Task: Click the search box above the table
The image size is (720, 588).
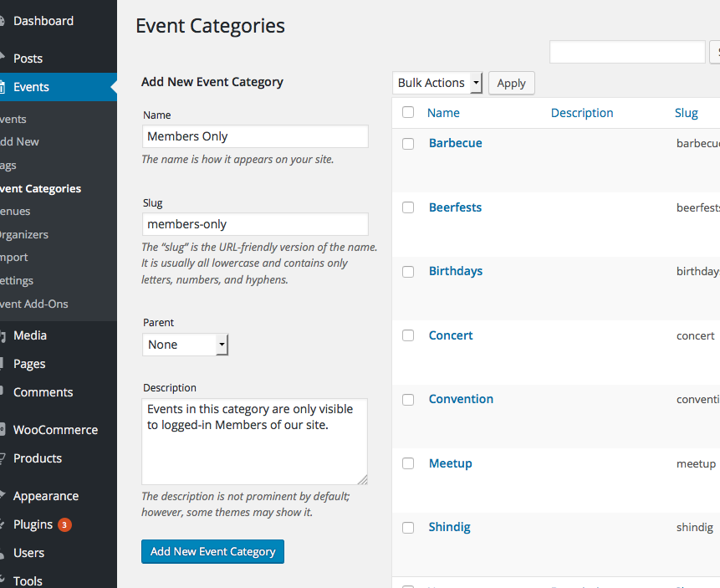Action: pyautogui.click(x=626, y=52)
